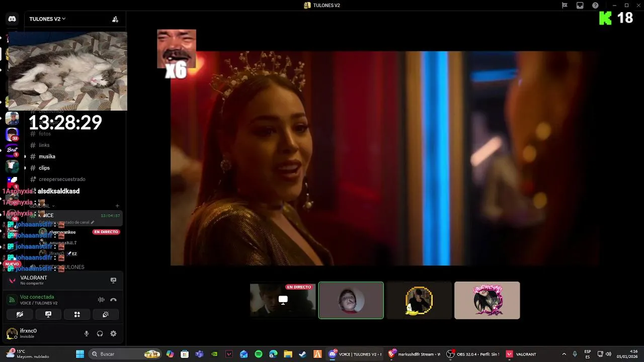Open noise suppression options next to Voz conectada

pos(101,300)
